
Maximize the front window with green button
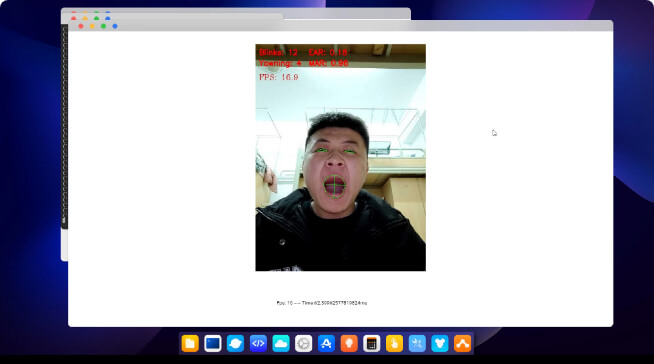[103, 26]
